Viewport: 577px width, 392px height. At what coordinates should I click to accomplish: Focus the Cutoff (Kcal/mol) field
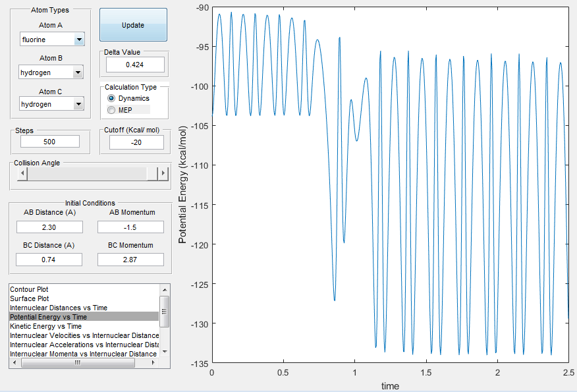136,142
